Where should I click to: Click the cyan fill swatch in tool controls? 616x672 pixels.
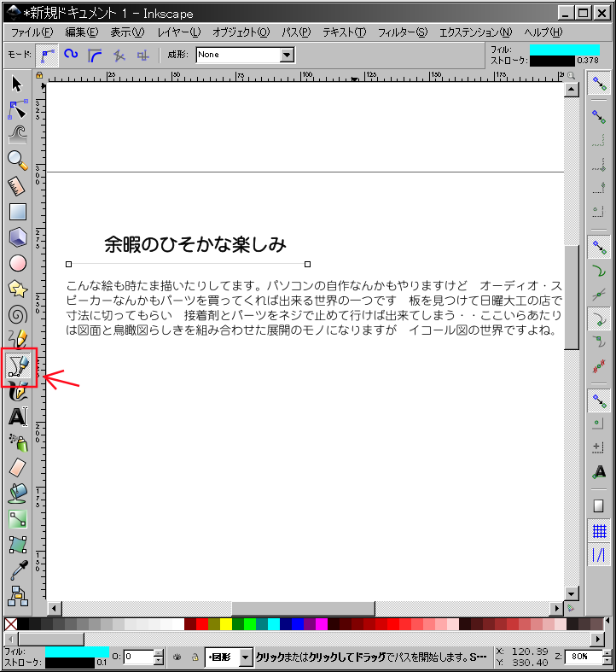565,50
